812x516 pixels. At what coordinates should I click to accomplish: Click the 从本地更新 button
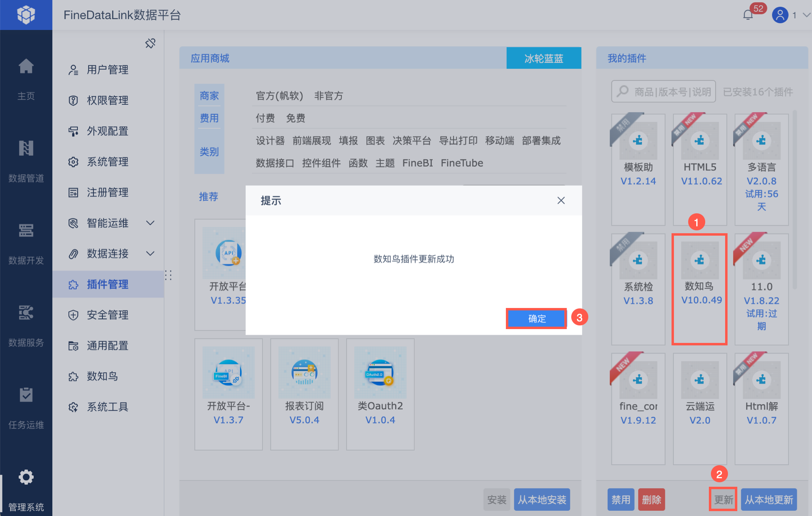(x=769, y=500)
